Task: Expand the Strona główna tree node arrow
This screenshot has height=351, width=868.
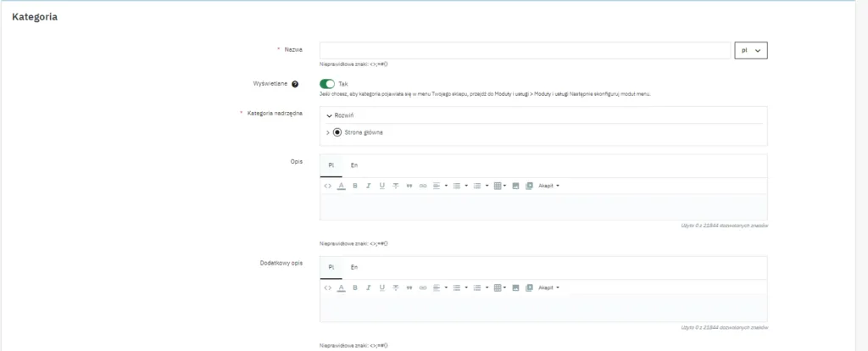Action: (328, 132)
